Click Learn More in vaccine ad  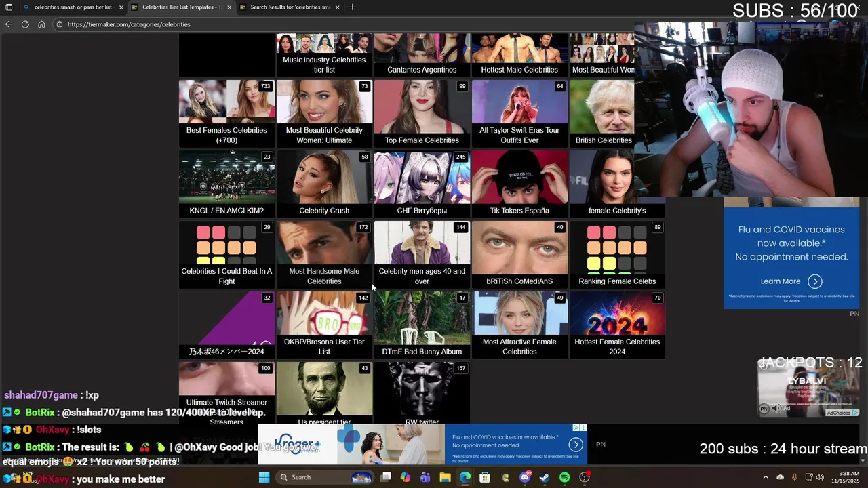coord(791,281)
